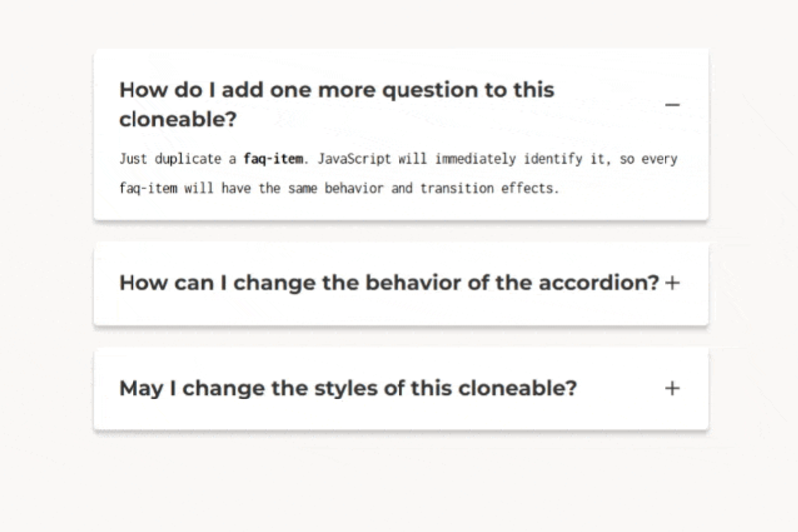Collapse "How do I add one more question" heading
Viewport: 798px width, 532px height.
click(337, 104)
